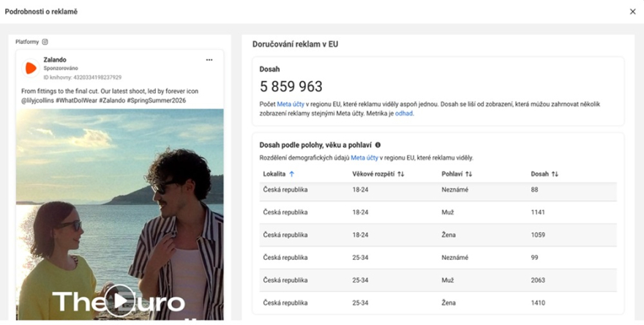Select reach cell 2063
Image resolution: width=644 pixels, height=325 pixels.
point(538,280)
